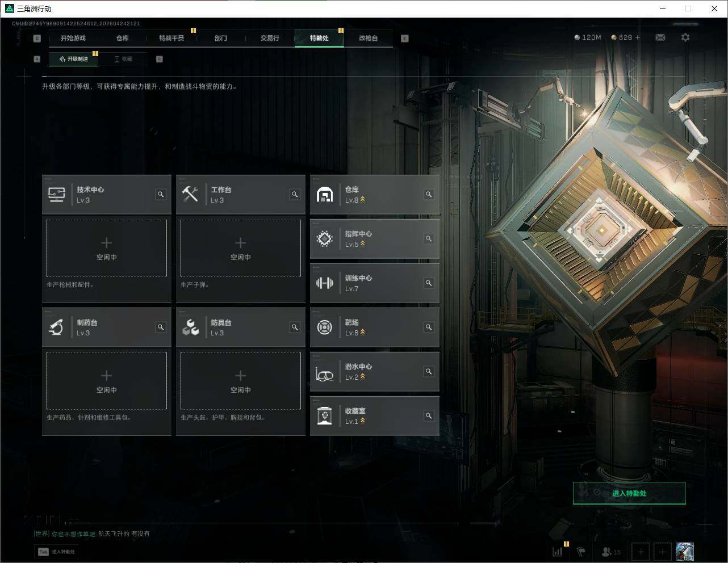Switch to the 部门 tab
728x563 pixels.
221,38
